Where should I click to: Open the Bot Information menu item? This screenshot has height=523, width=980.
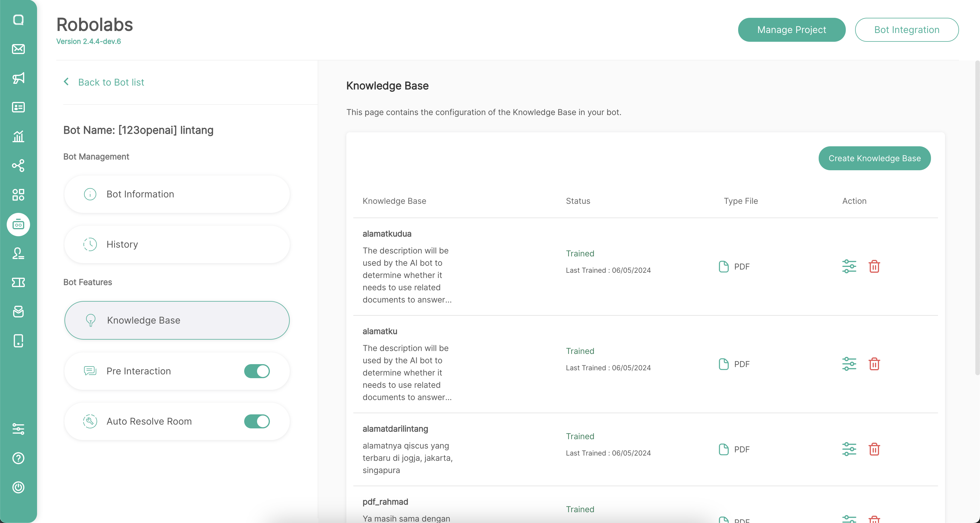(177, 194)
